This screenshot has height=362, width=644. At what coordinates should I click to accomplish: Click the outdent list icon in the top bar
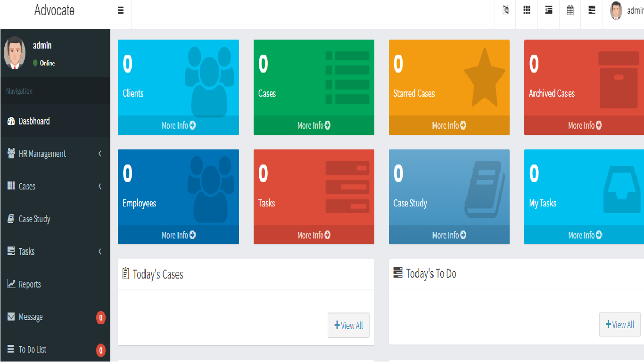549,10
